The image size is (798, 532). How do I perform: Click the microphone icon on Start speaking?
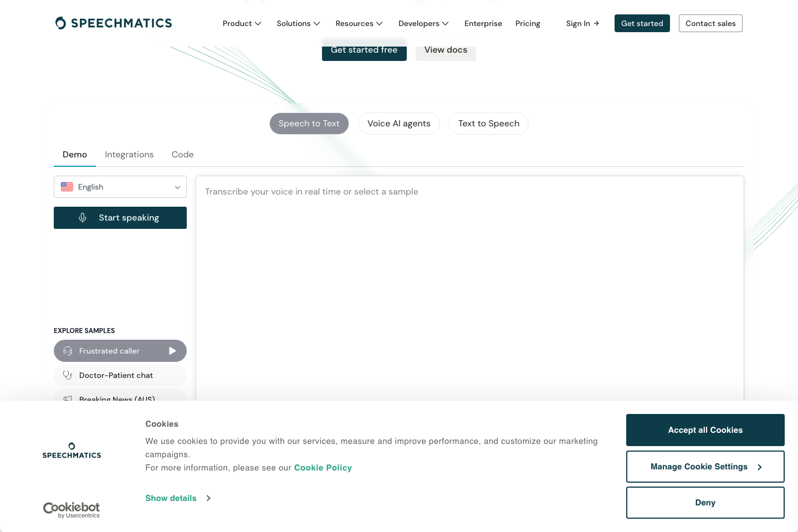click(x=83, y=217)
